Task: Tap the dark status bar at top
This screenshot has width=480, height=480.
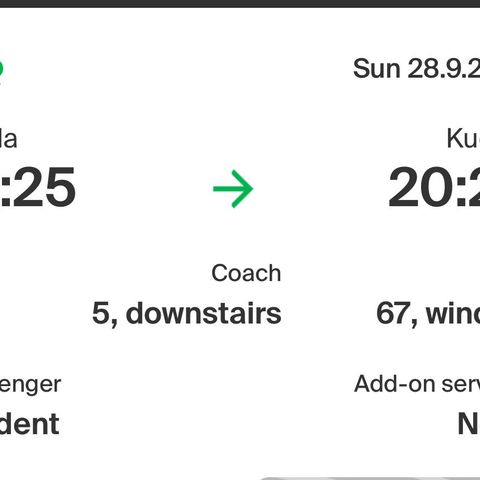Action: pos(240,4)
